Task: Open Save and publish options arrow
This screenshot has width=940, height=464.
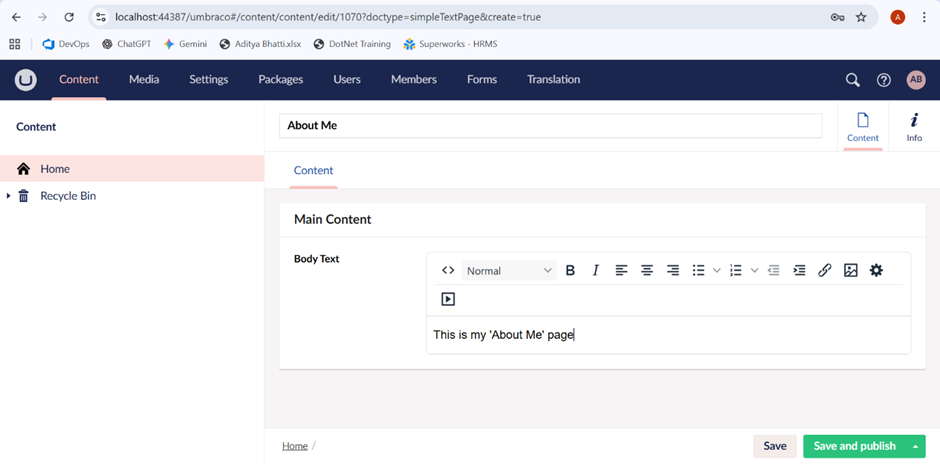Action: point(915,446)
